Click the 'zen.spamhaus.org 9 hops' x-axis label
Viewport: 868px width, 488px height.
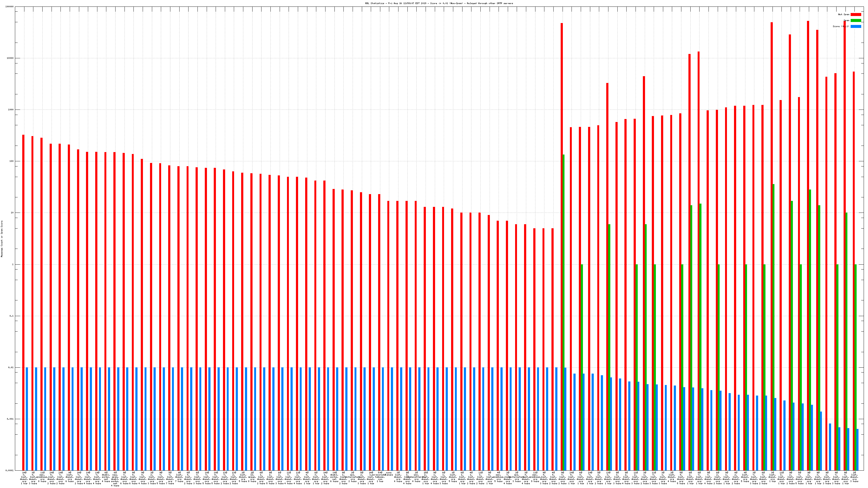tap(535, 477)
